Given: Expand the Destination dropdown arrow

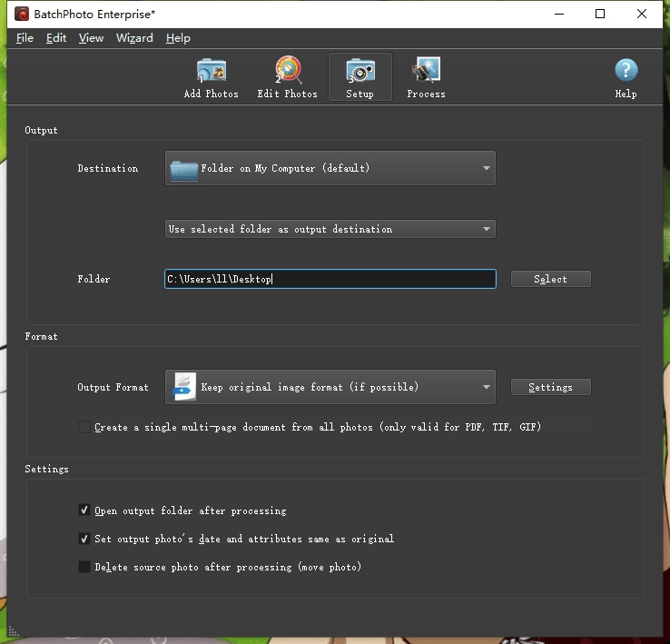Looking at the screenshot, I should 487,168.
